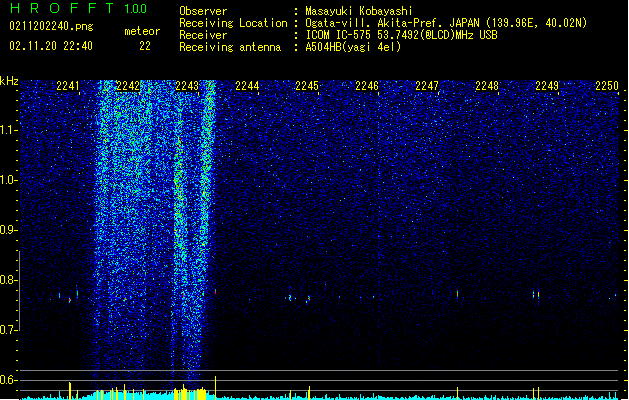The height and width of the screenshot is (400, 629).
Task: Click the 0.7 frequency axis label
Action: (x=8, y=330)
